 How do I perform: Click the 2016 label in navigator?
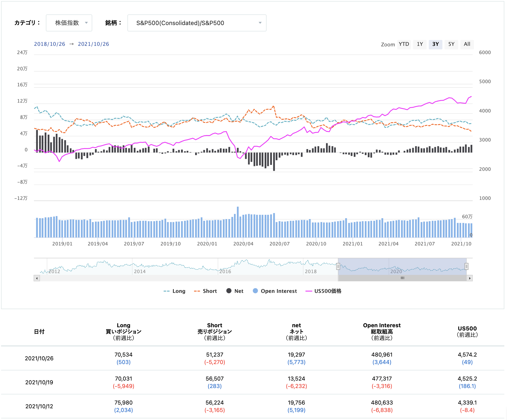(x=225, y=272)
